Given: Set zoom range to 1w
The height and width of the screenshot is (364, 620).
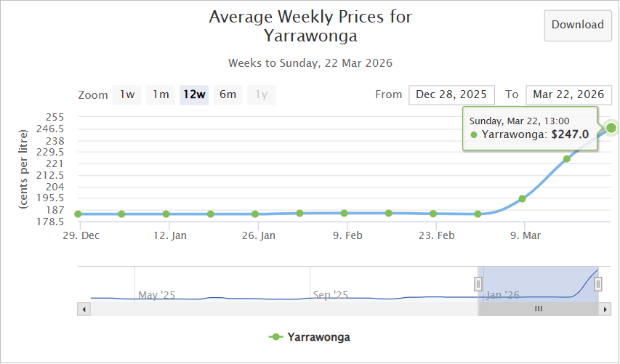Looking at the screenshot, I should [x=127, y=94].
